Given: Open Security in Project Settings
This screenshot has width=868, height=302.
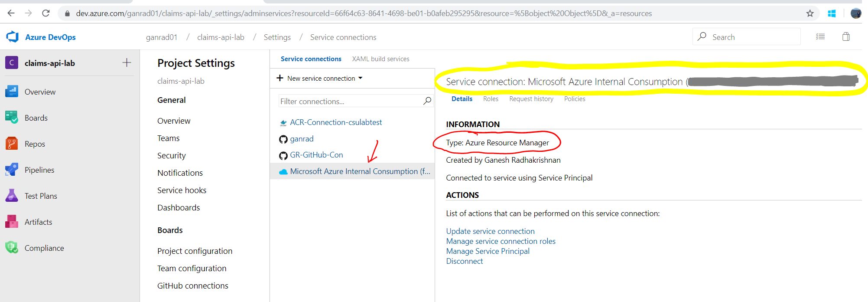Looking at the screenshot, I should [x=171, y=155].
